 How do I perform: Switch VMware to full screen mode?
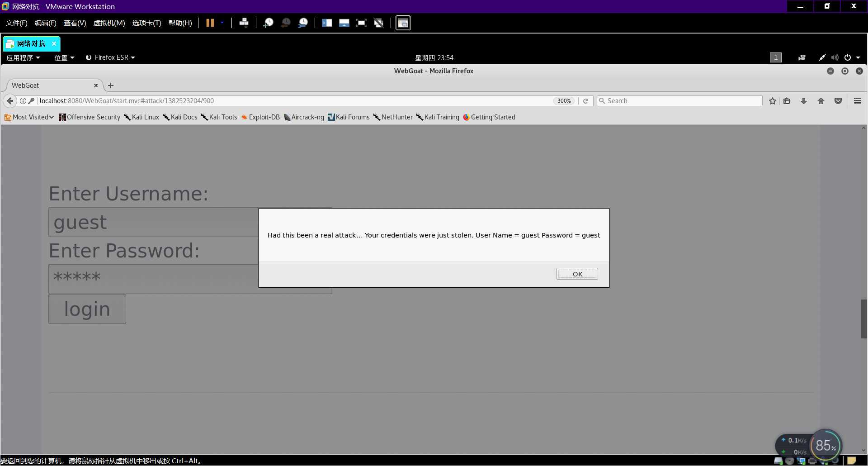click(x=361, y=23)
